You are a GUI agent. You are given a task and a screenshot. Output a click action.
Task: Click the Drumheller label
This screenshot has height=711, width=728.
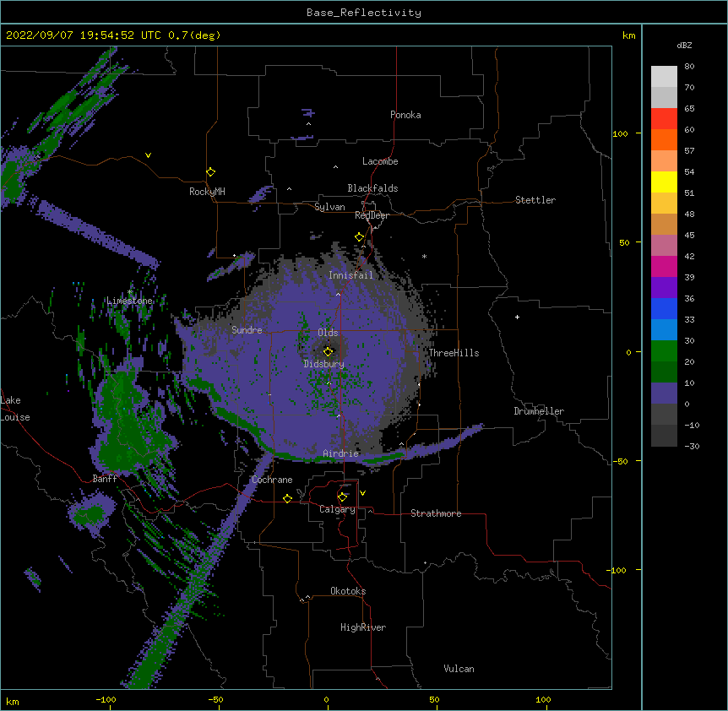point(539,411)
